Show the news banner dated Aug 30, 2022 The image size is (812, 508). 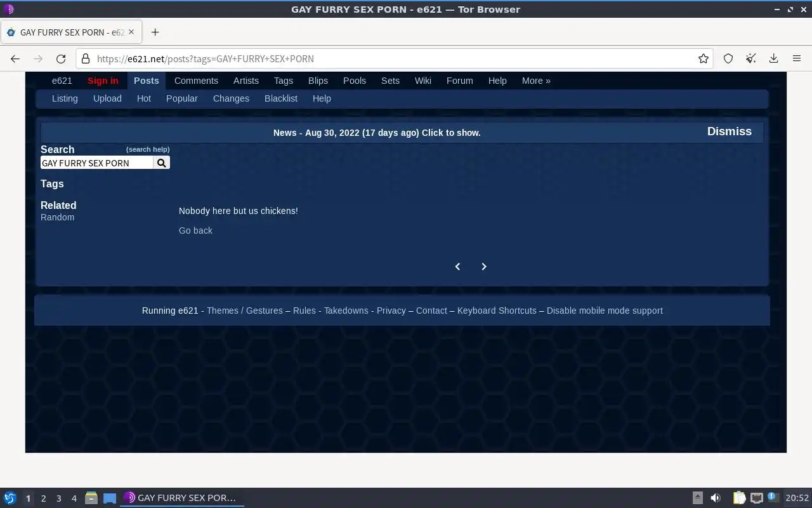(377, 133)
